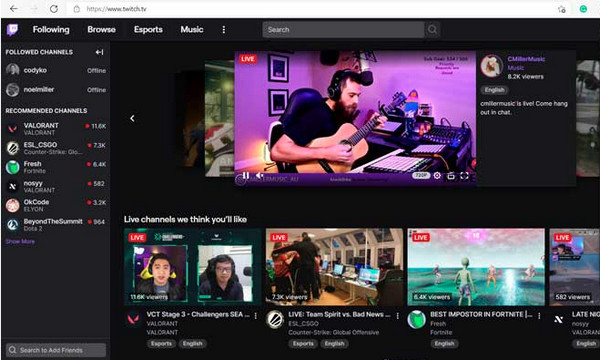Open nosyy recommended channel in sidebar
Screen dimensions: 600x360
coord(56,186)
